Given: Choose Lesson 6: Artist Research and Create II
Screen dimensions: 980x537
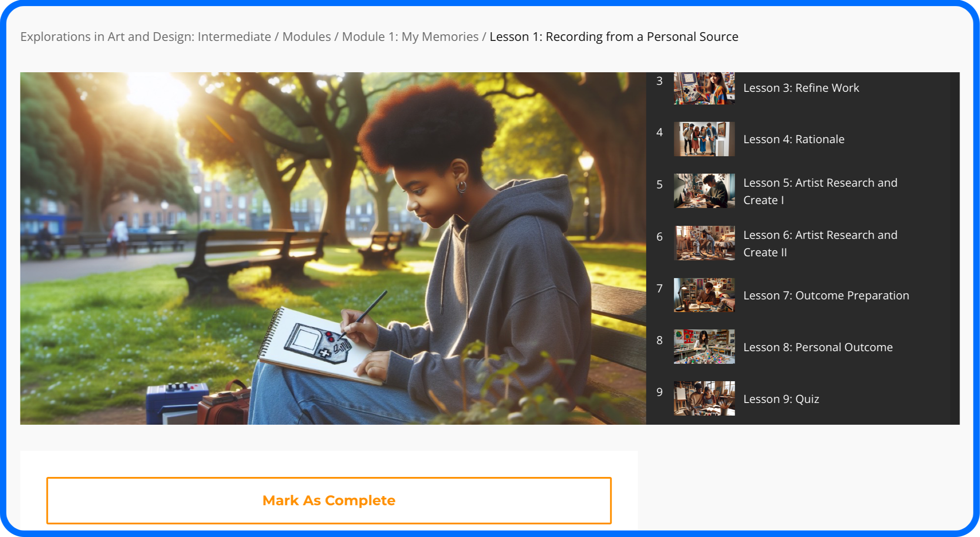Looking at the screenshot, I should tap(819, 243).
